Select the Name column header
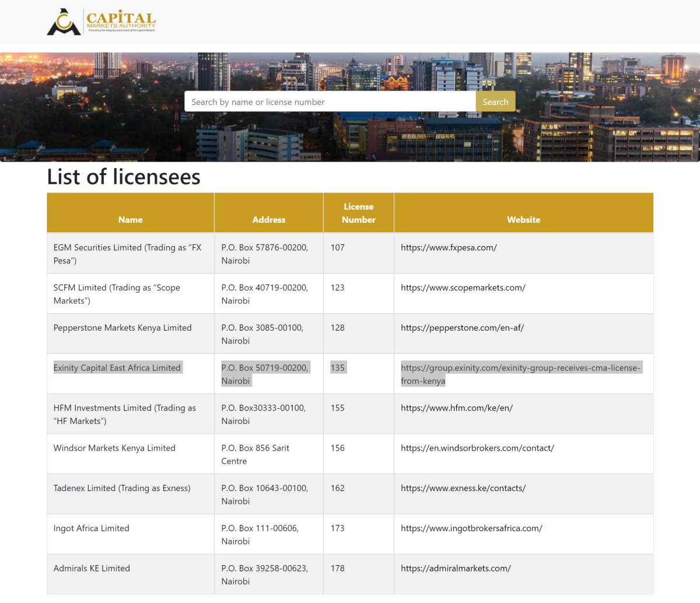The height and width of the screenshot is (603, 700). 130,219
